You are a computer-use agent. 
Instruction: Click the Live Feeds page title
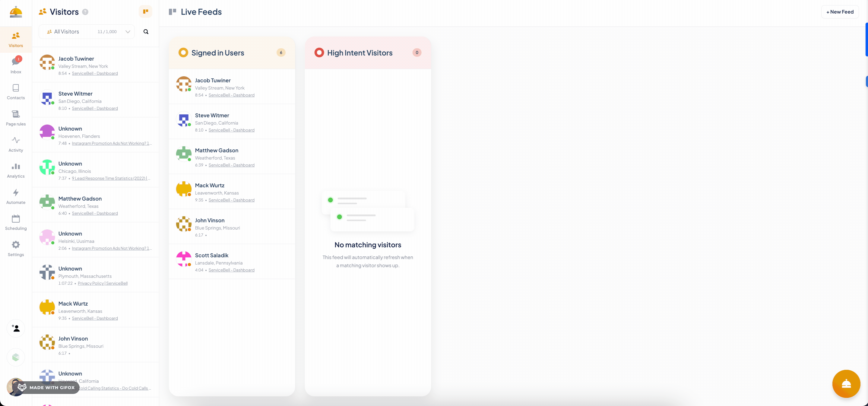201,12
